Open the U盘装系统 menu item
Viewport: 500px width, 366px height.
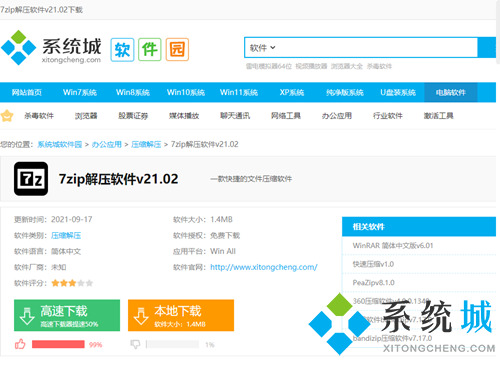pos(398,92)
